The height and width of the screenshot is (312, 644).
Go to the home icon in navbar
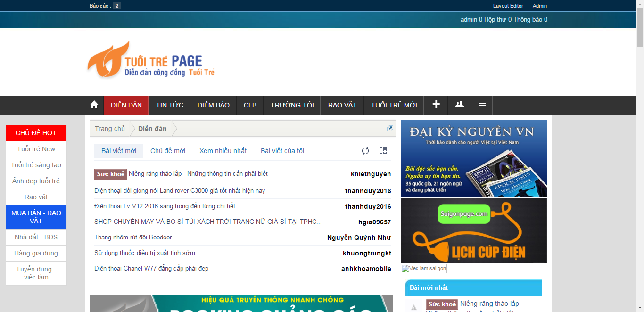[94, 105]
